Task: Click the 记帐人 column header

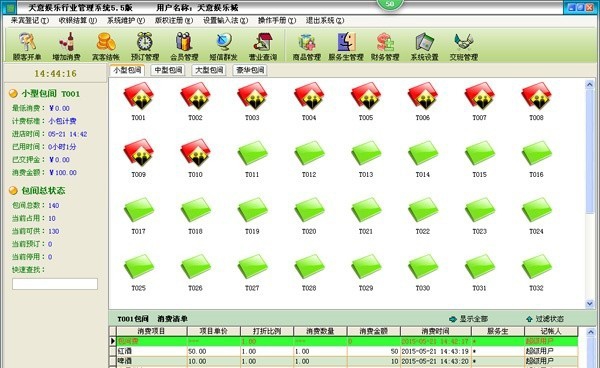Action: (551, 331)
